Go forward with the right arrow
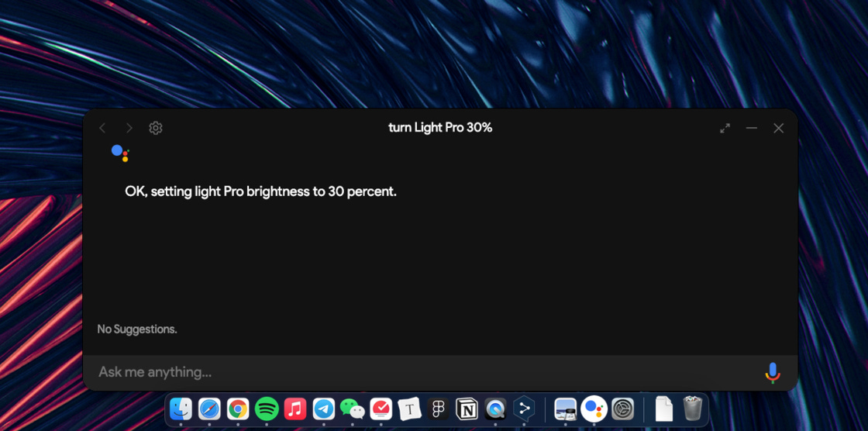The width and height of the screenshot is (868, 431). click(129, 128)
